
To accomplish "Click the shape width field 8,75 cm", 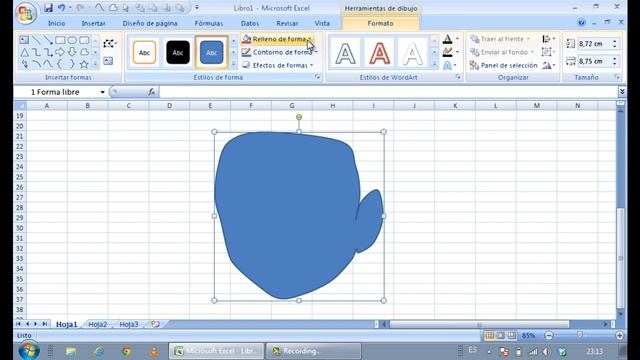I will tap(593, 61).
